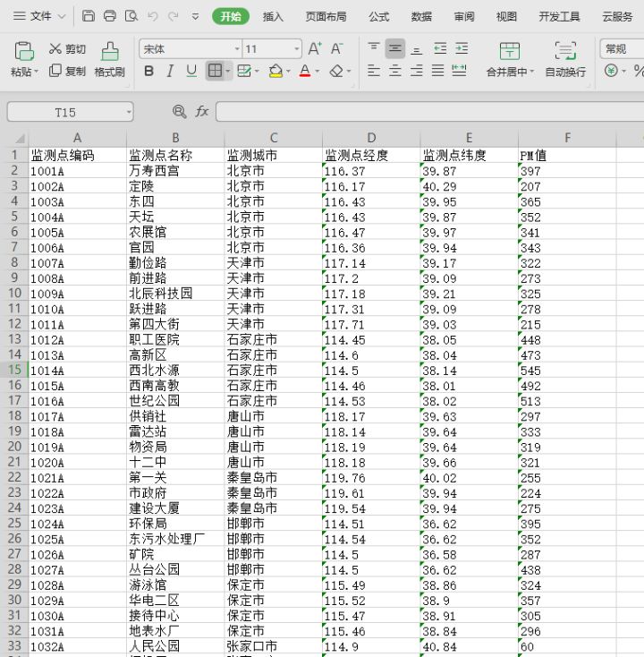Open the 开发工具 tab
The width and height of the screenshot is (644, 657).
(x=559, y=17)
